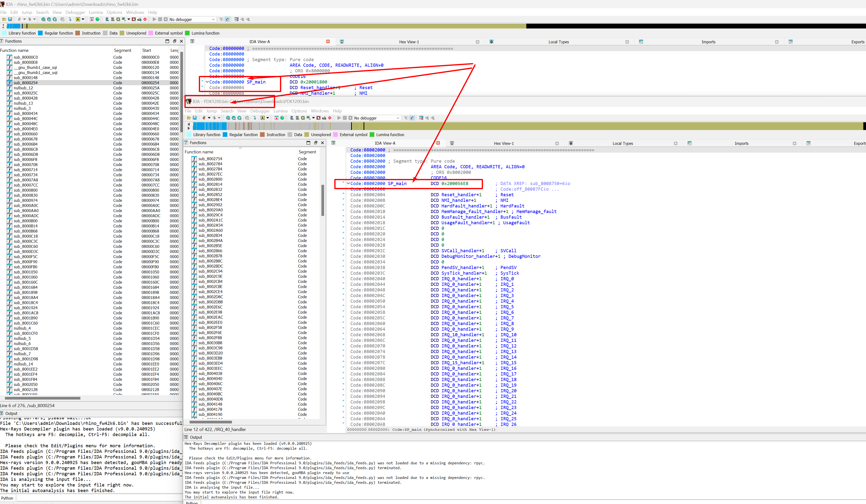Click PendSV_handler+1 entry at Code:08002038
The image size is (866, 504).
tap(462, 267)
